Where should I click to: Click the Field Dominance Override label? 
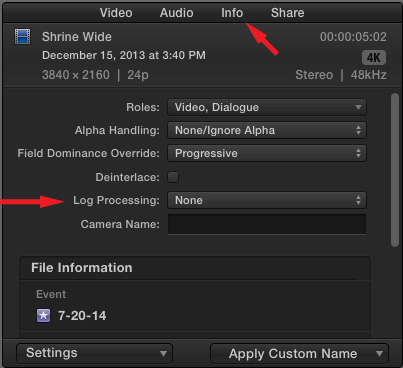pos(89,153)
